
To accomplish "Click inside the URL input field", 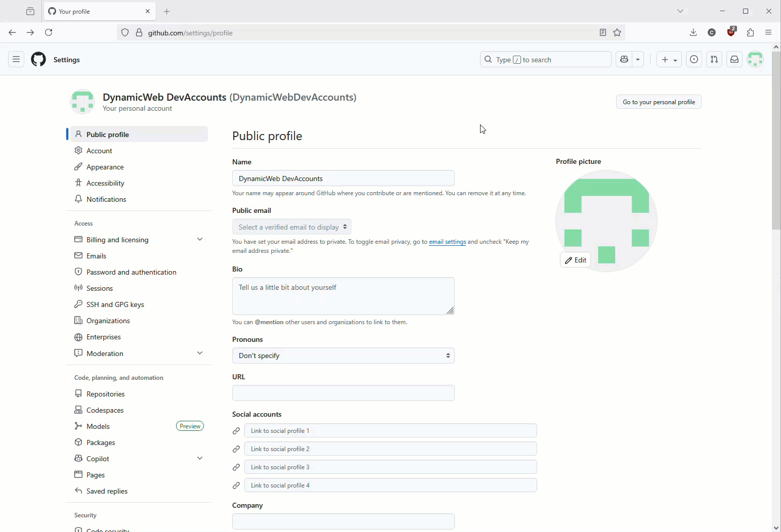I will 343,393.
